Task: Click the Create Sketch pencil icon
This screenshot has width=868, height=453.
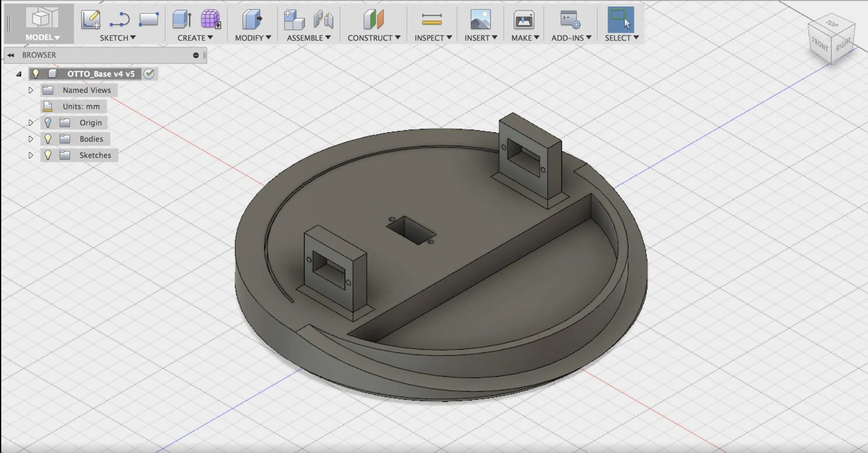Action: [x=91, y=19]
